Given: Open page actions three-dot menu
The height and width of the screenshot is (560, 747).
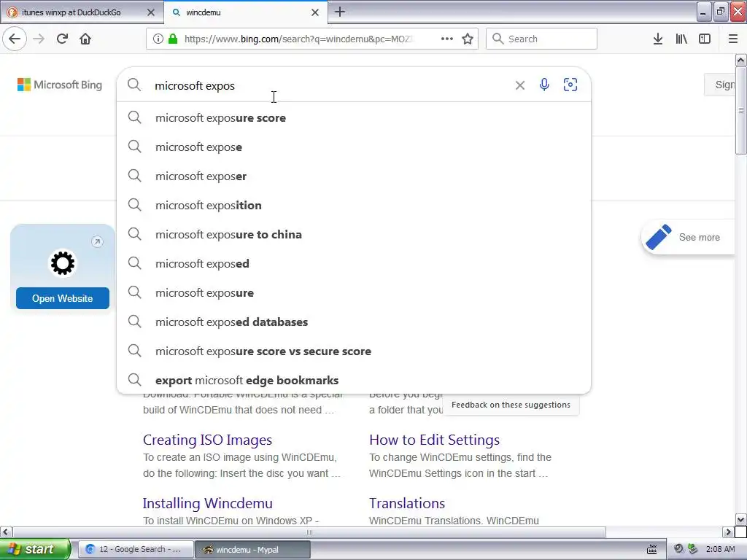Looking at the screenshot, I should pos(447,39).
